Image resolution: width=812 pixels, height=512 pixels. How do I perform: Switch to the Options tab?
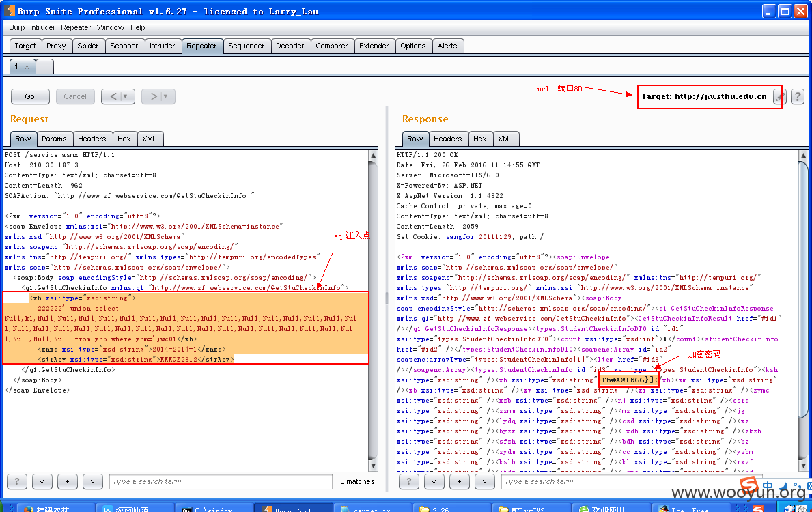(x=412, y=46)
